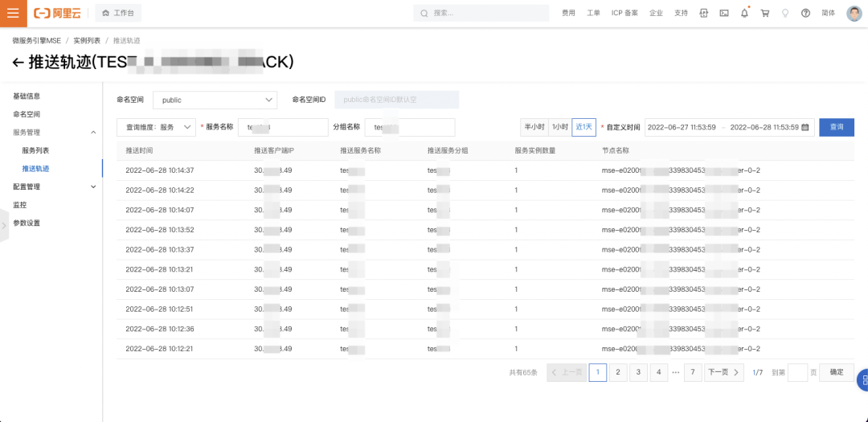The image size is (868, 422).
Task: Select the 近1天 time range
Action: tap(584, 127)
